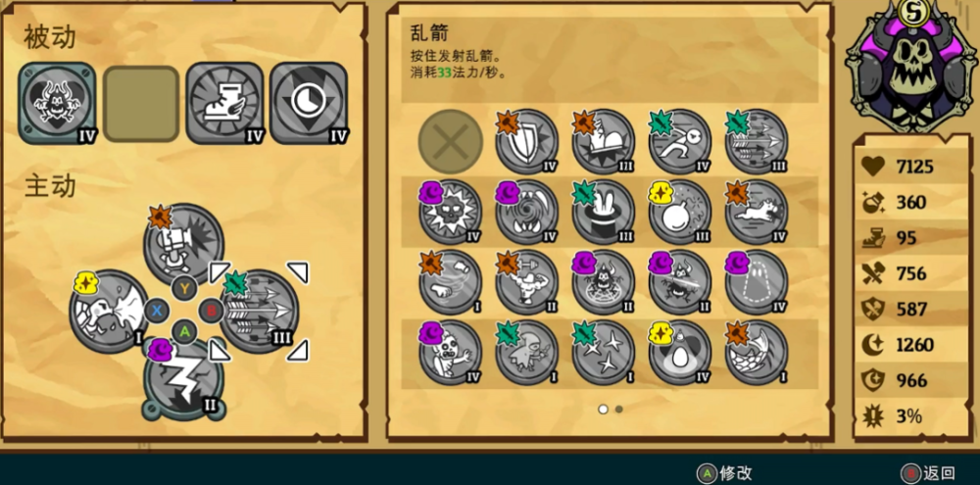The image size is (980, 485).
Task: Select the zombie skill icon
Action: click(451, 353)
